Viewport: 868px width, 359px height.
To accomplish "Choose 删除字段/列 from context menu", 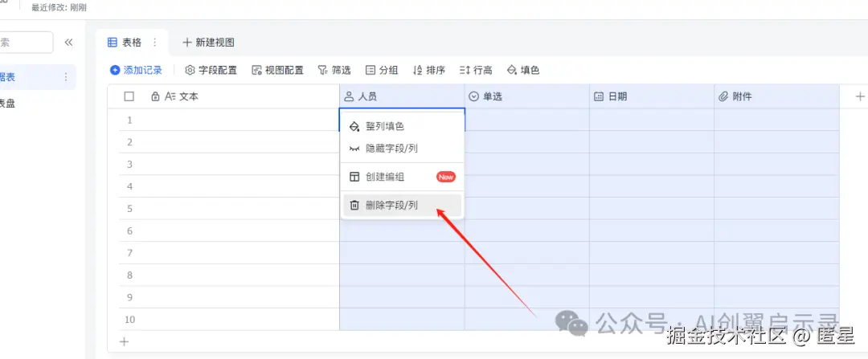I will [402, 206].
